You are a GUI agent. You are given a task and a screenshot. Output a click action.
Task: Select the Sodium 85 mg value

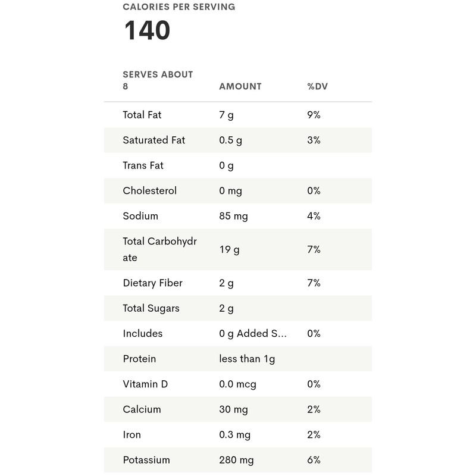point(234,216)
